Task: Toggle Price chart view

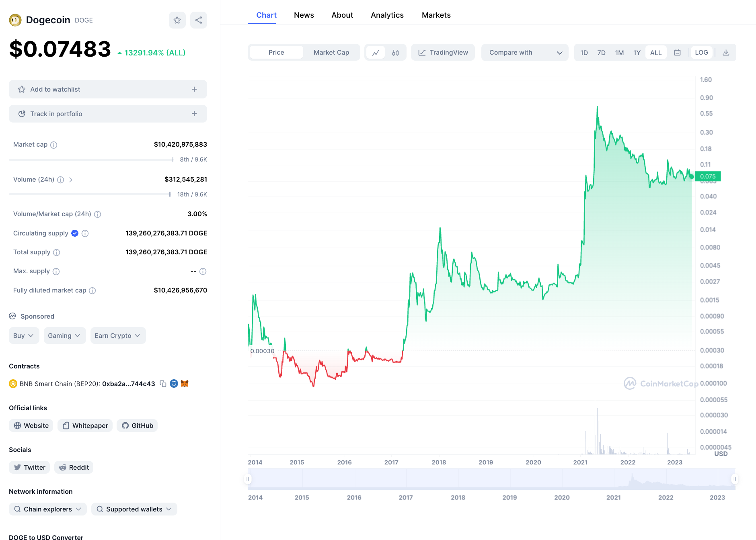Action: 276,52
